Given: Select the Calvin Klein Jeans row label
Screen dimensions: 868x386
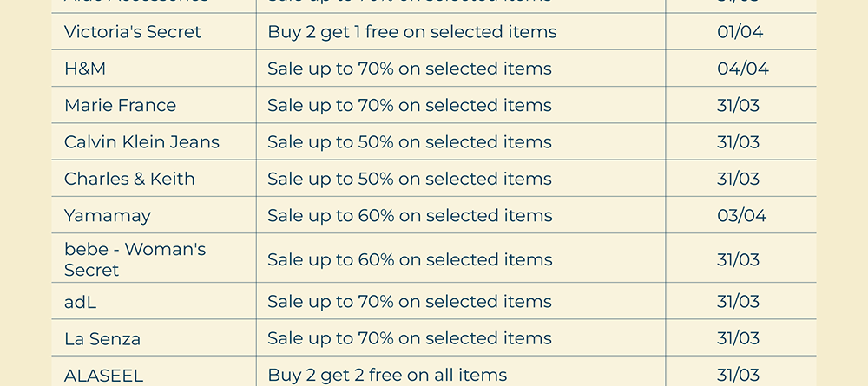Looking at the screenshot, I should point(141,142).
